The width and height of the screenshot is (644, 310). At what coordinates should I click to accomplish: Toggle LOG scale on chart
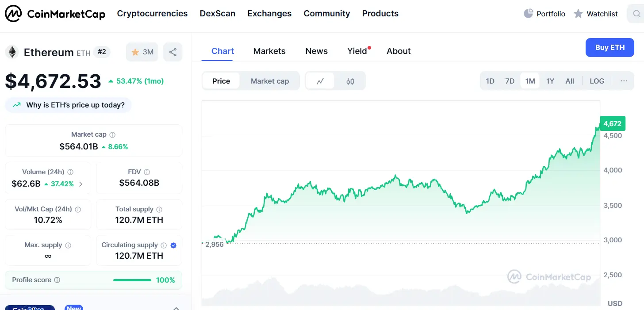(x=597, y=81)
